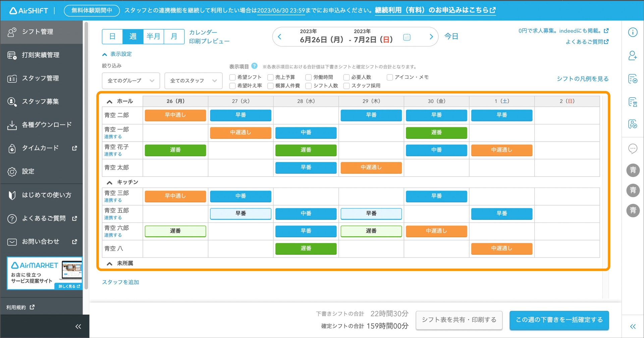
Task: Click the 表示項目 help question mark icon
Action: (x=255, y=66)
